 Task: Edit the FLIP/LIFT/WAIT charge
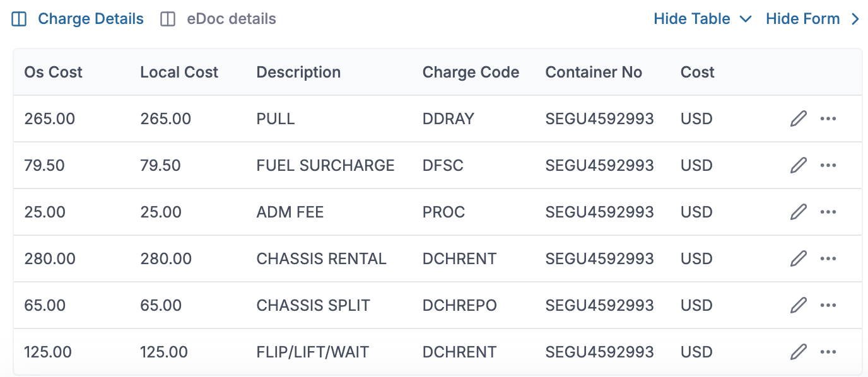(x=798, y=352)
